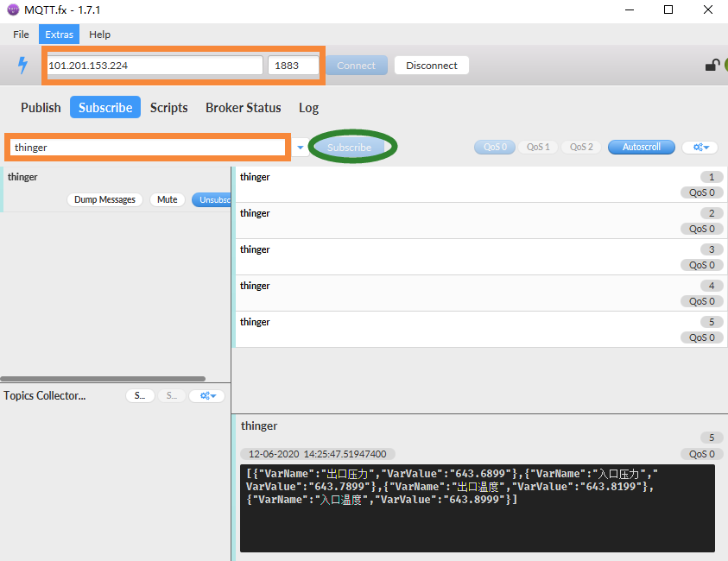Click the topic input field containing thinger
The width and height of the screenshot is (728, 561).
pyautogui.click(x=148, y=148)
